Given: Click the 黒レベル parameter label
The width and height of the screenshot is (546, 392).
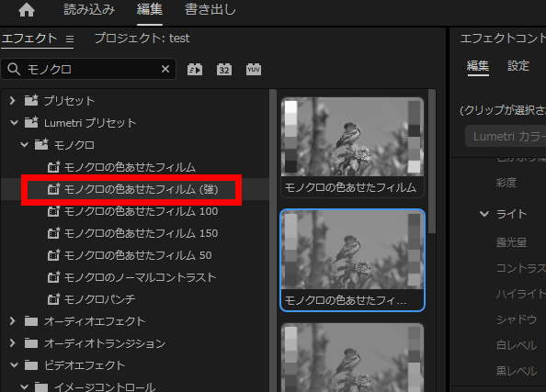Looking at the screenshot, I should (x=517, y=371).
